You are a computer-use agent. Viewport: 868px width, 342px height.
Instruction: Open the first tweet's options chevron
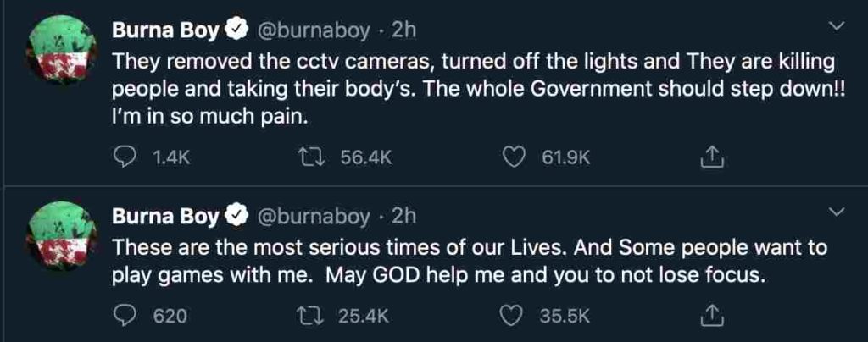(x=838, y=26)
